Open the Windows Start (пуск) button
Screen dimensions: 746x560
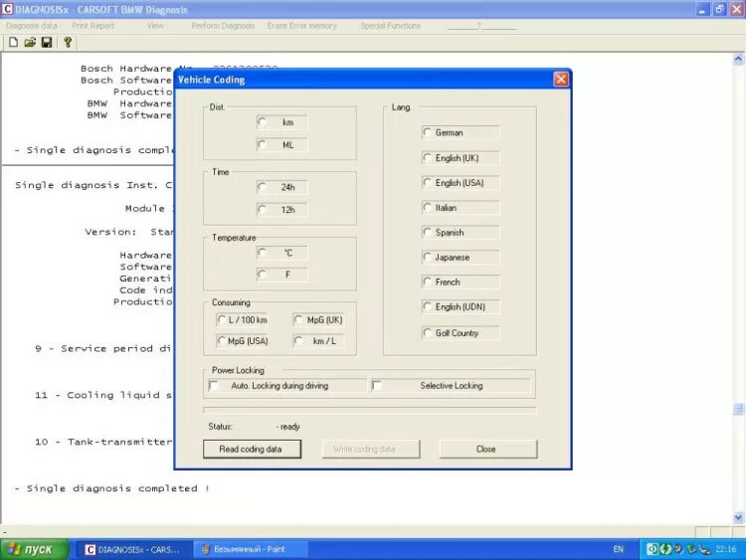click(34, 549)
